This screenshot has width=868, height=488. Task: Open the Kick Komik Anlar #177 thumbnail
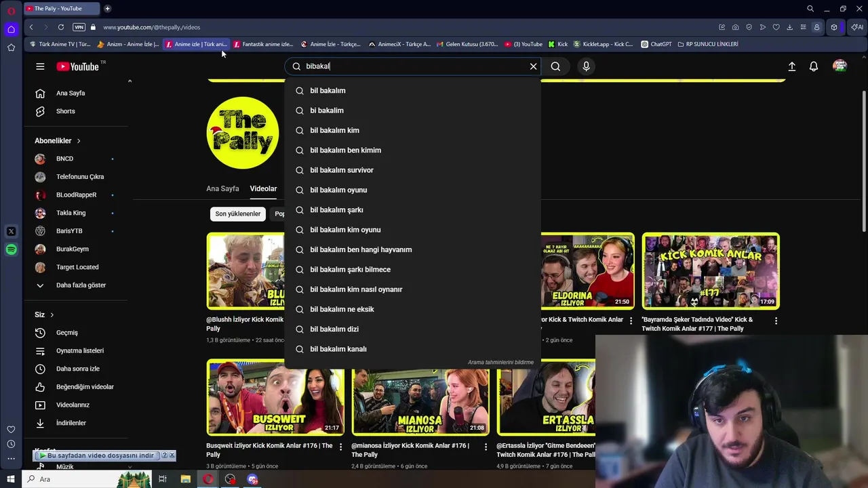coord(711,271)
